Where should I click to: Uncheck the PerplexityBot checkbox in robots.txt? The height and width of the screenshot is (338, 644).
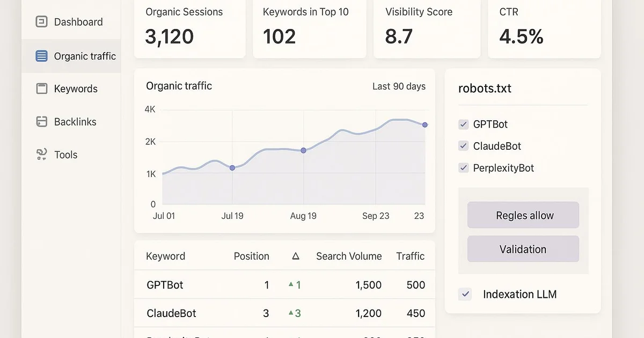[464, 168]
